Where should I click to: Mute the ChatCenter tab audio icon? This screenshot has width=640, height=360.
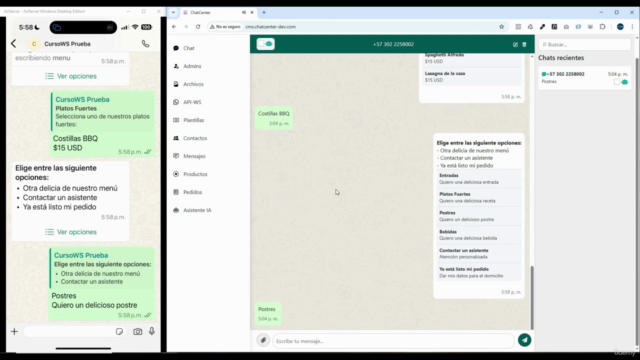tap(244, 13)
